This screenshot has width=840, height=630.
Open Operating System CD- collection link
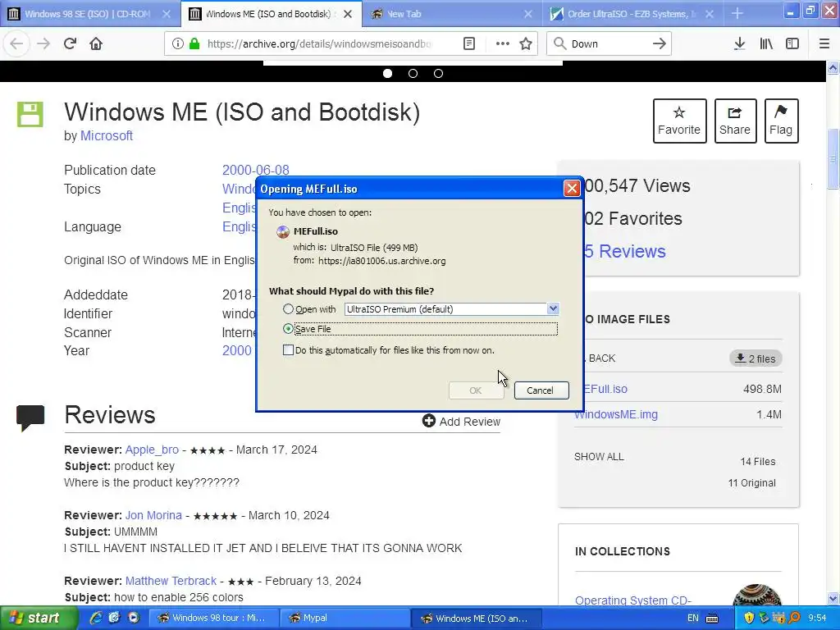coord(632,600)
